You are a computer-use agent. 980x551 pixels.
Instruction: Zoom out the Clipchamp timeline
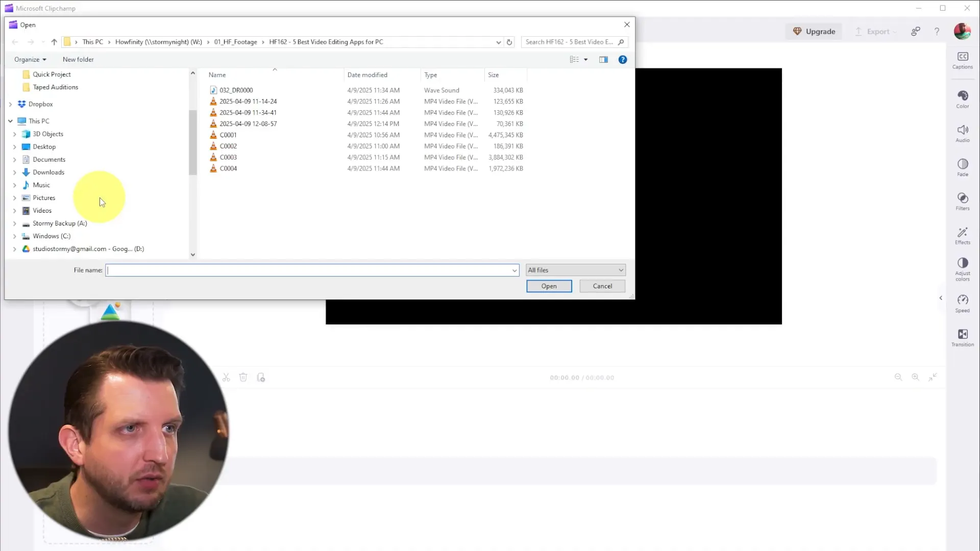pos(898,377)
